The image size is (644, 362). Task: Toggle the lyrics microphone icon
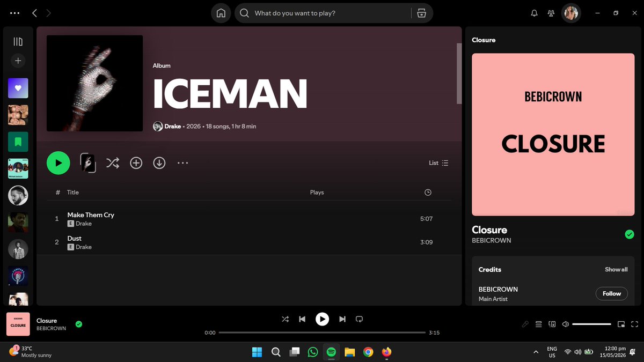click(525, 324)
